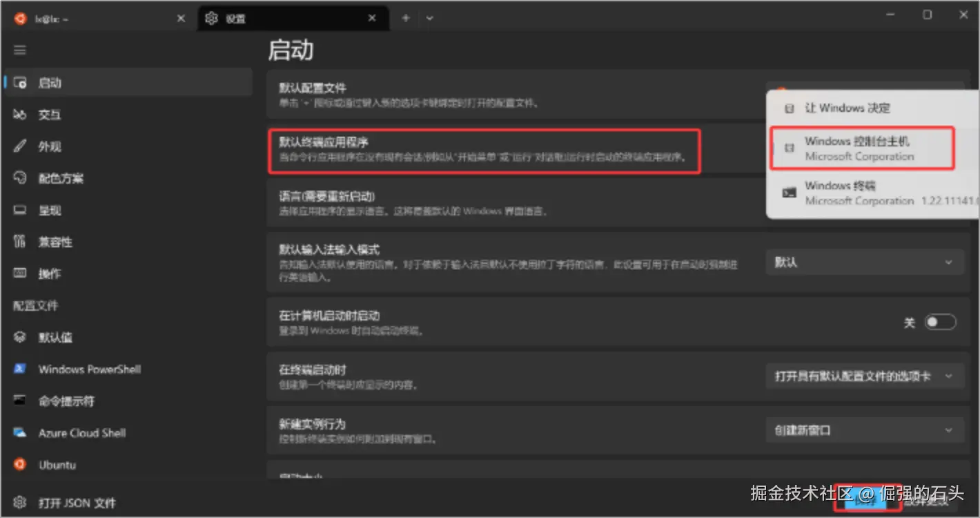This screenshot has width=980, height=518.
Task: Open the 操作 actions keyboard page
Action: (x=127, y=274)
